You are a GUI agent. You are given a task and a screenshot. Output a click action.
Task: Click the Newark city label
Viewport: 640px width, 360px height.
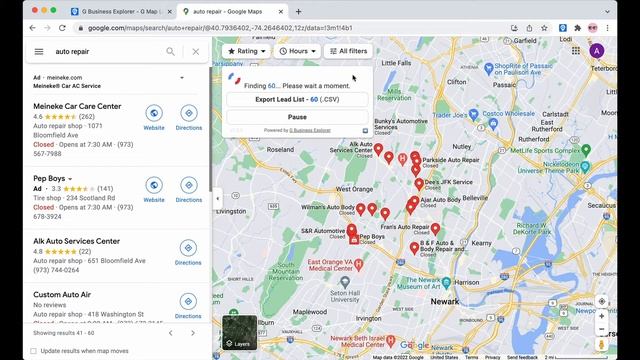(x=445, y=302)
